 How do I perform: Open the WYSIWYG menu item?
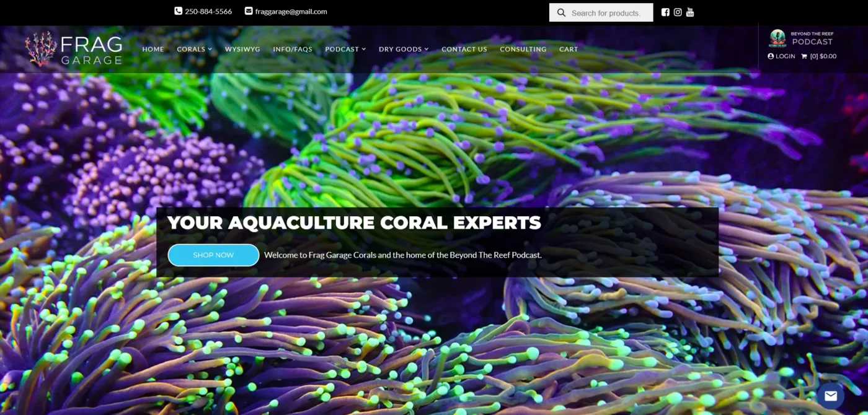tap(242, 49)
